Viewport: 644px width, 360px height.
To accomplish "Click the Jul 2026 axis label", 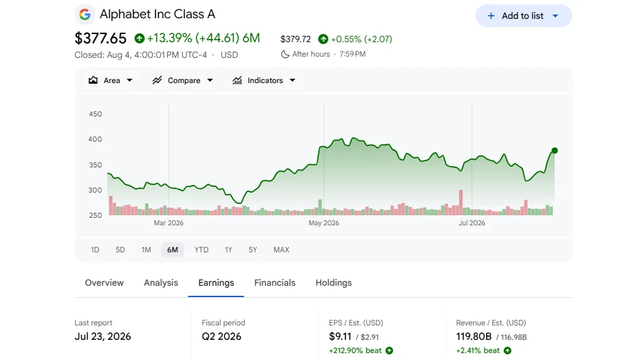I will pos(472,223).
